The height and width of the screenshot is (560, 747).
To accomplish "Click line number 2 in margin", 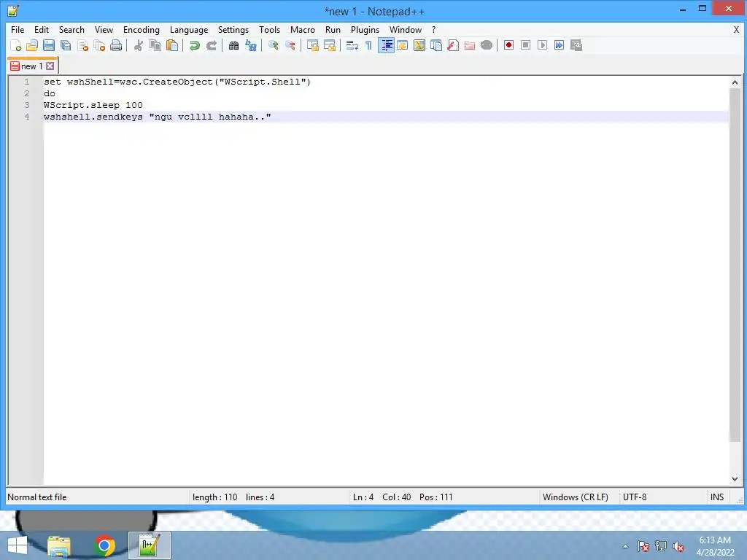I will [x=27, y=93].
